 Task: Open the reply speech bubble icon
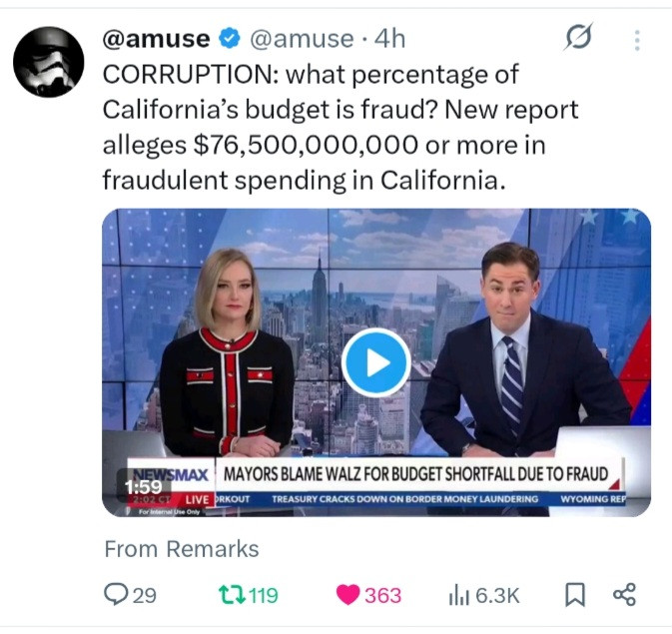click(116, 595)
